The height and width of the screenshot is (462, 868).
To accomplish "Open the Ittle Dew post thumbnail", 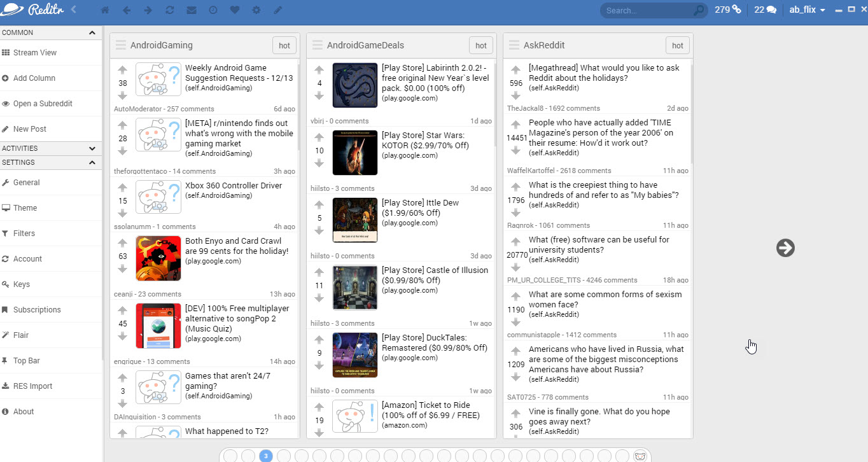I will tap(355, 220).
